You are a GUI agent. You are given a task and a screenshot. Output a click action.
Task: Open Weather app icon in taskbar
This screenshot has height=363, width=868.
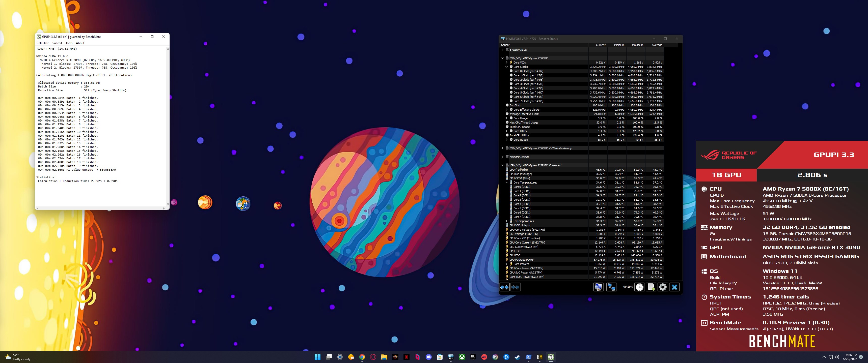[351, 357]
